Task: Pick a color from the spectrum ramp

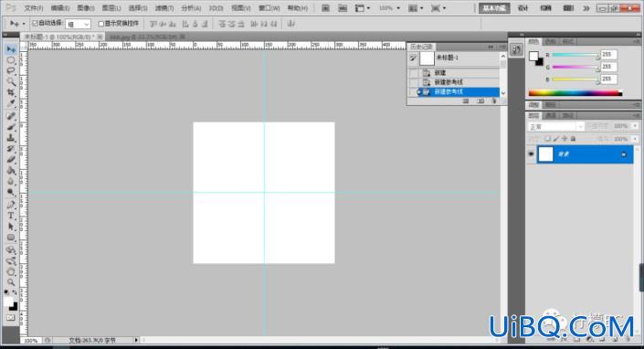Action: click(575, 93)
